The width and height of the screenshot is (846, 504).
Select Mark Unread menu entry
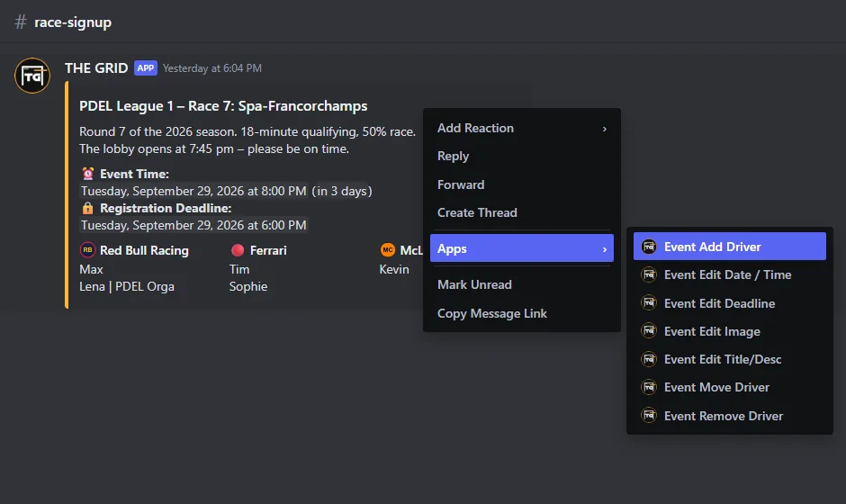coord(522,285)
